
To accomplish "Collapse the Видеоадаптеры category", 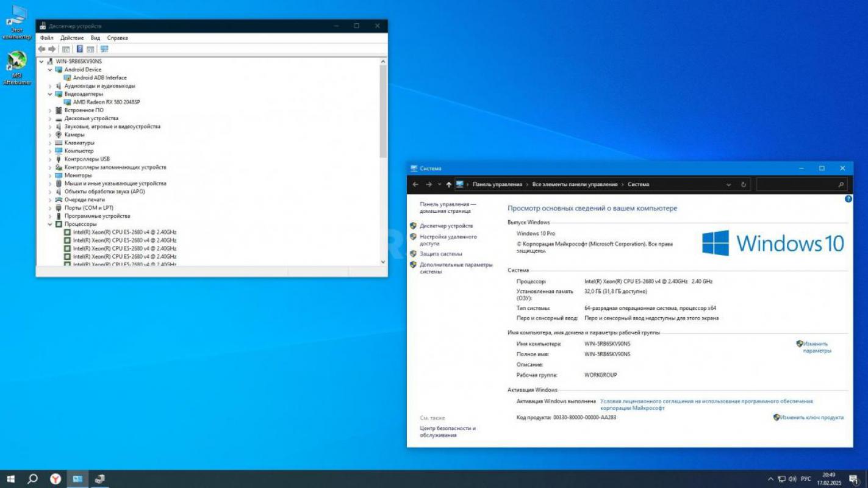I will click(50, 94).
